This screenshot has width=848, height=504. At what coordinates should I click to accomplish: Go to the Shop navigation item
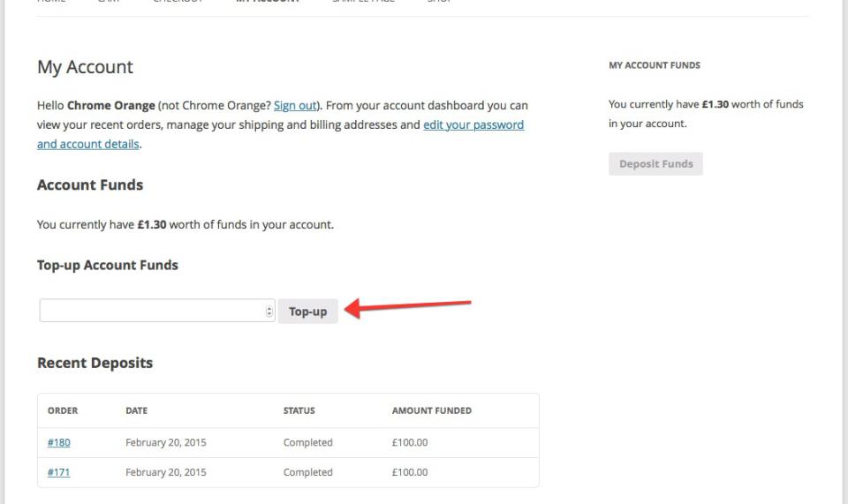pos(439,2)
